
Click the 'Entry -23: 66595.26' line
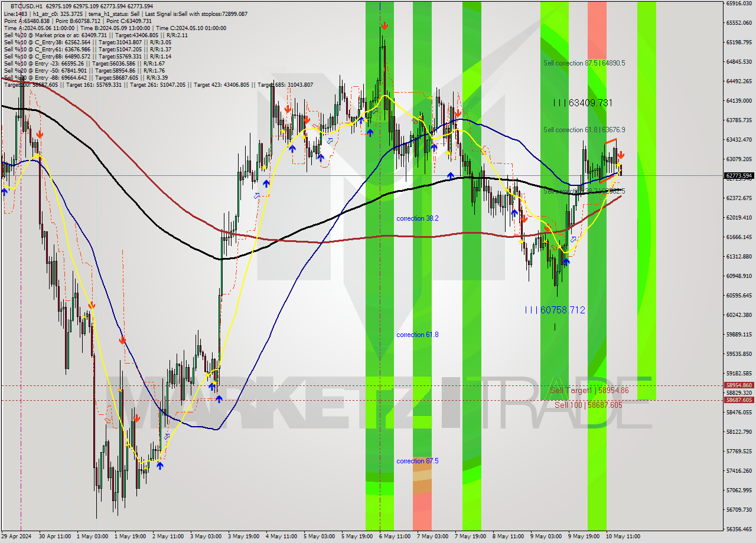click(x=84, y=63)
